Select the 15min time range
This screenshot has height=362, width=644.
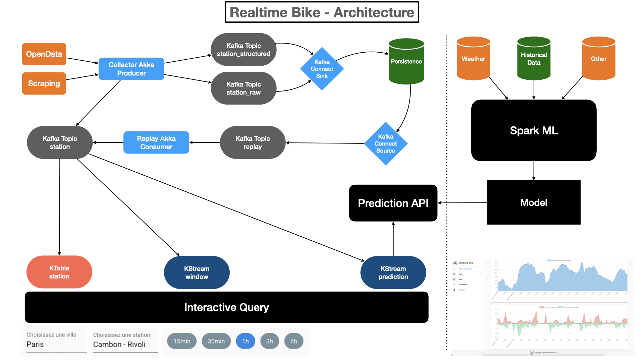click(x=181, y=341)
